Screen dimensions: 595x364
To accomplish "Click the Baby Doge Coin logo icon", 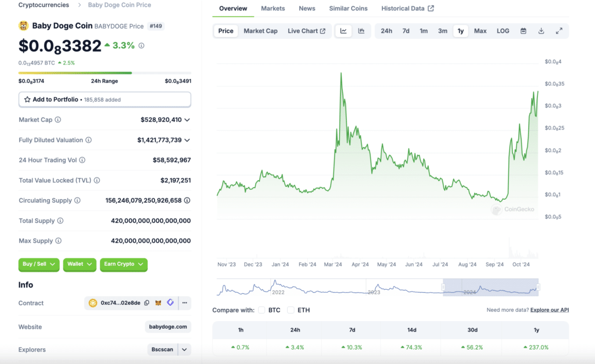I will tap(23, 26).
